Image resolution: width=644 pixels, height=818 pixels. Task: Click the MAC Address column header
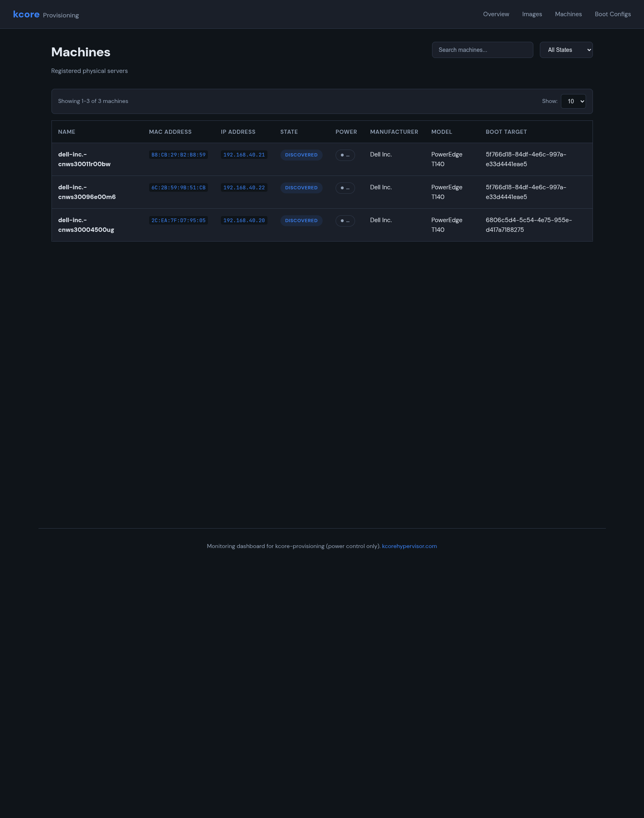tap(170, 132)
